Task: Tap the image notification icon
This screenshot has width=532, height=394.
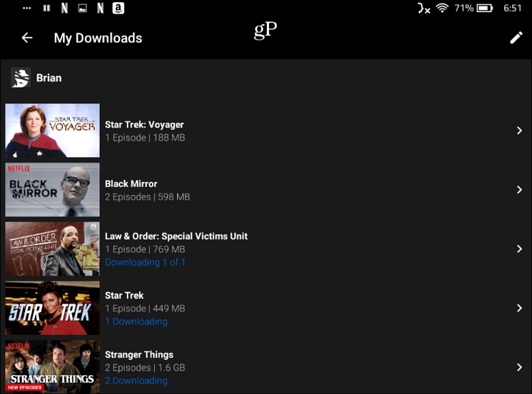Action: [82, 8]
